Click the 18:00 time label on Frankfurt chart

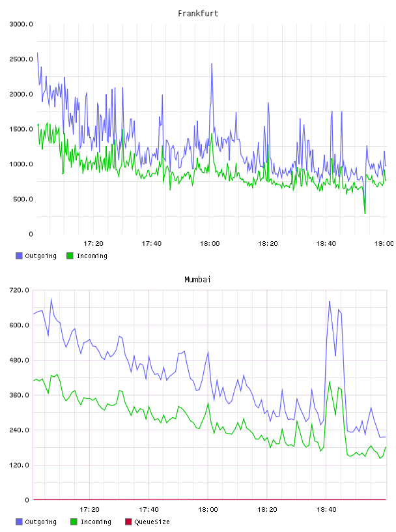[x=210, y=243]
